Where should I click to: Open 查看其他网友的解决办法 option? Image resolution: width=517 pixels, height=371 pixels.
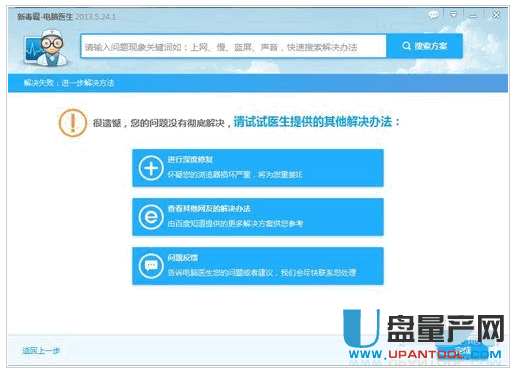coord(258,217)
